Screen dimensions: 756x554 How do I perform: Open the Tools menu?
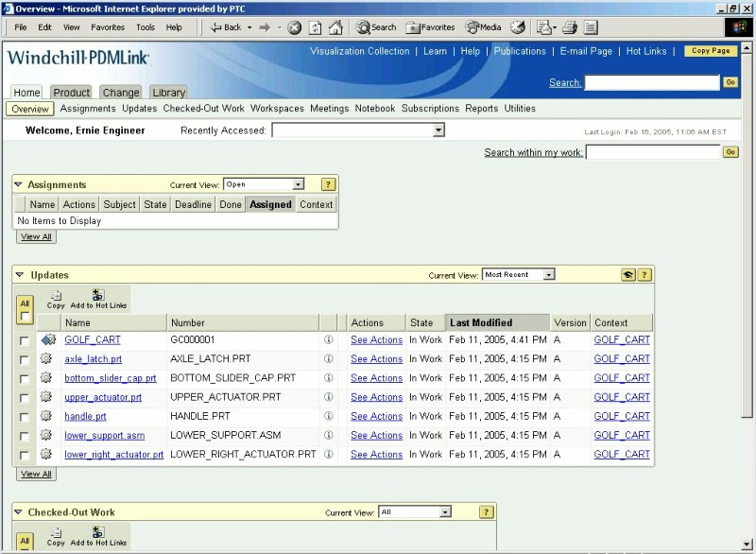(146, 27)
